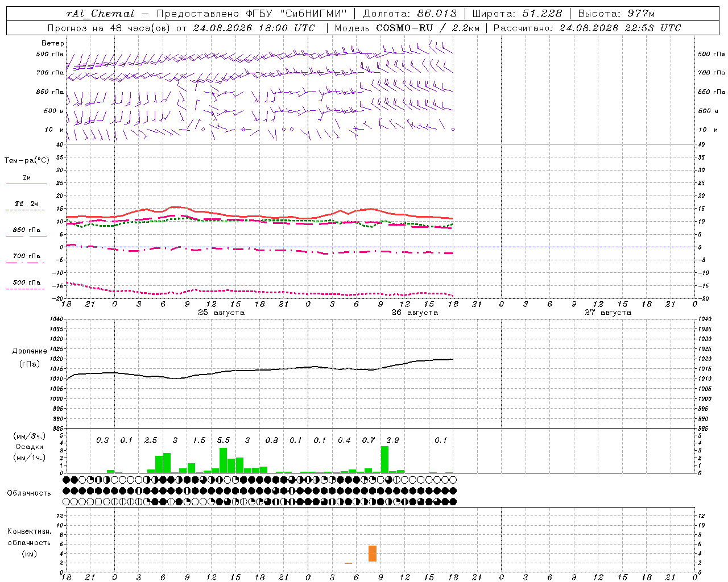
Task: Click the Давление (гПа) axis label
Action: click(30, 357)
